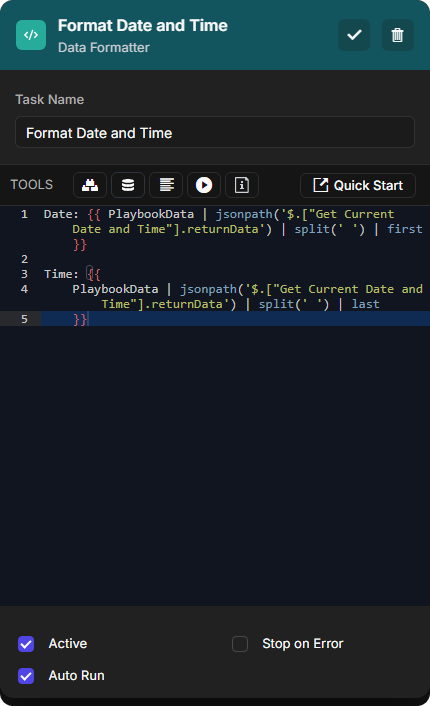The image size is (430, 706).
Task: Click the 'Auto Run' label
Action: (77, 676)
